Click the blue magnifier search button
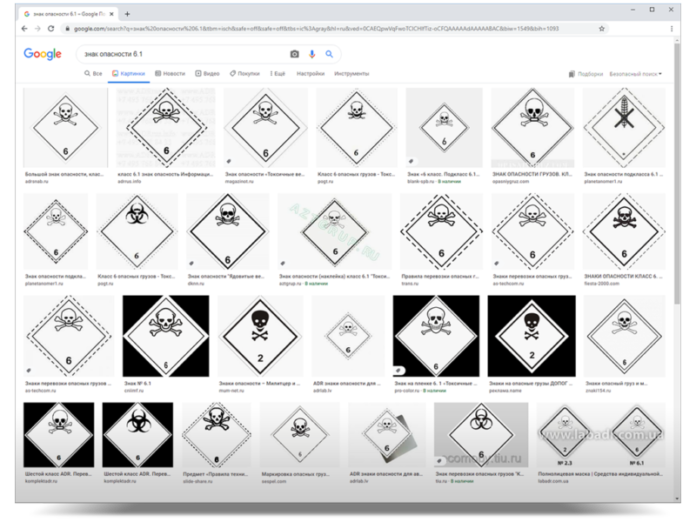 [327, 54]
